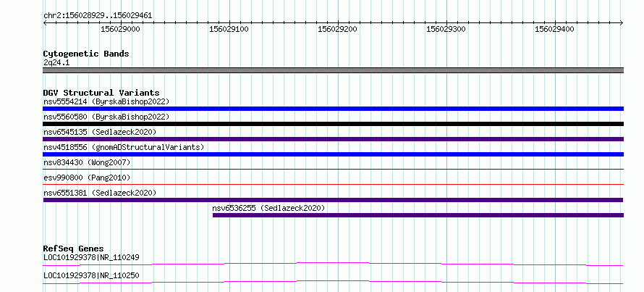Click the gray 2q24.1 cytogenetic band bar
Screen dimensions: 644x292
[333, 70]
